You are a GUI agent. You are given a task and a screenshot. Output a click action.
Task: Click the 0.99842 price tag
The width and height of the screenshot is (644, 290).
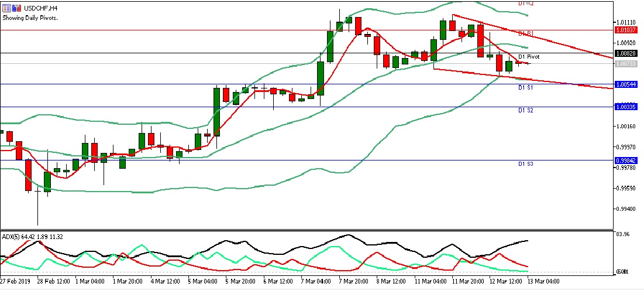[x=627, y=160]
